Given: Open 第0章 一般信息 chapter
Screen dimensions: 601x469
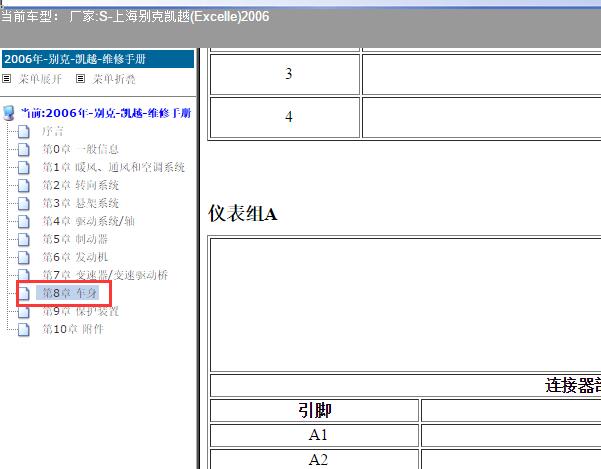Looking at the screenshot, I should click(x=80, y=149).
